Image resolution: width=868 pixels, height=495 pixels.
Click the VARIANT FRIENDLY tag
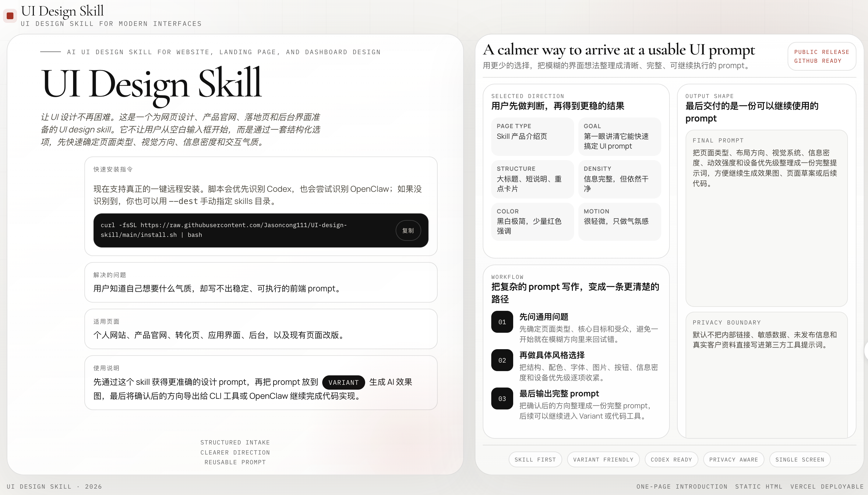[603, 459]
